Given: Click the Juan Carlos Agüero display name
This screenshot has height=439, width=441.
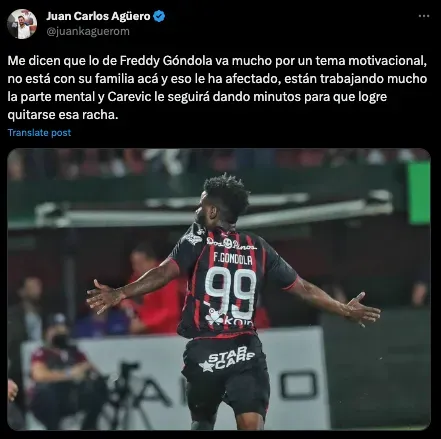Looking at the screenshot, I should coord(98,16).
